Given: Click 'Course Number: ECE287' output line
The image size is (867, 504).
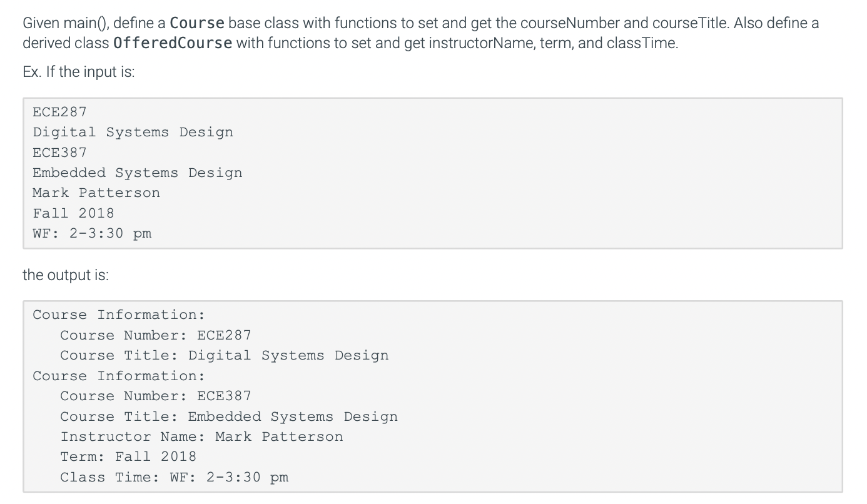Looking at the screenshot, I should pyautogui.click(x=156, y=335).
